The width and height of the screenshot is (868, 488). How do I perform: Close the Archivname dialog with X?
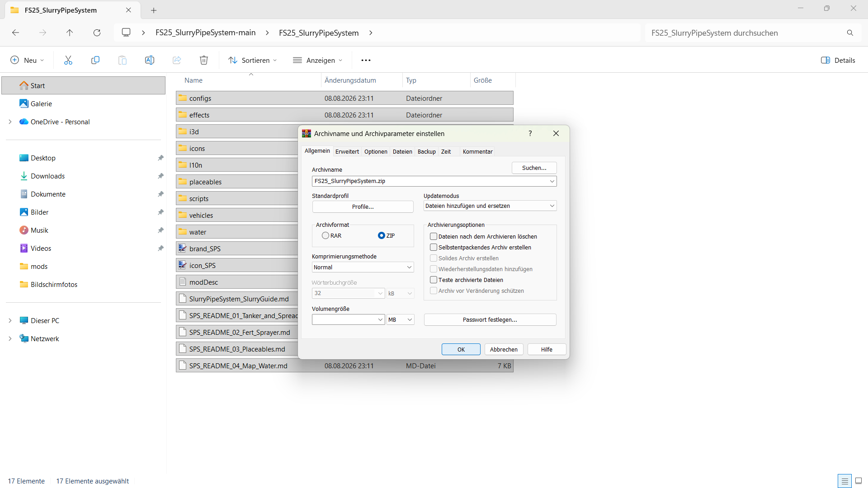(x=556, y=133)
